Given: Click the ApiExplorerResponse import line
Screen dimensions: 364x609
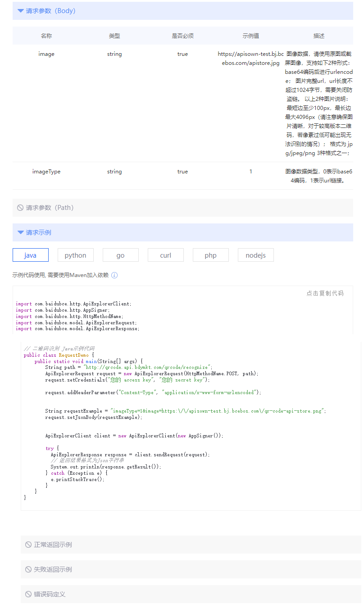Looking at the screenshot, I should point(77,329).
